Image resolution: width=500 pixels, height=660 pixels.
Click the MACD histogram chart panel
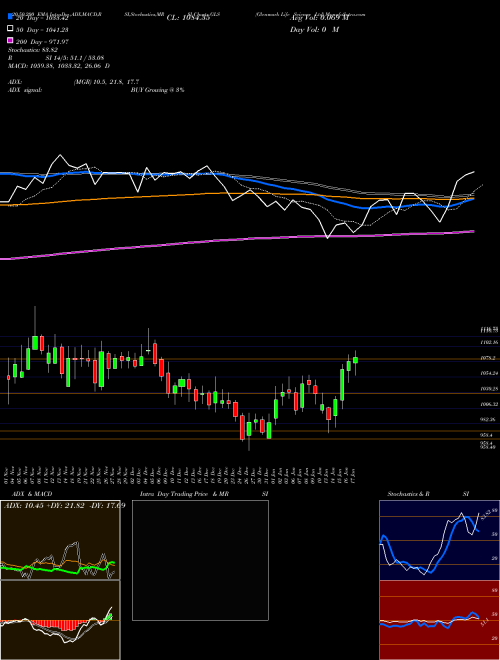point(60,620)
